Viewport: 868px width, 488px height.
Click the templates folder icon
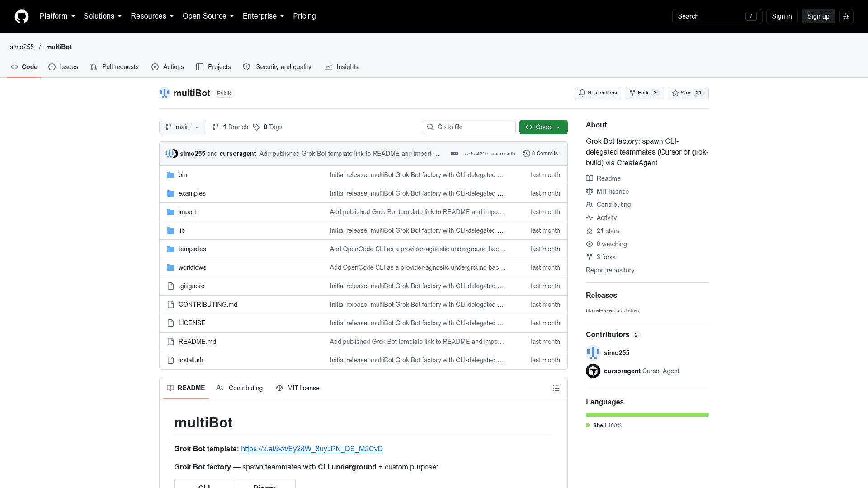tap(170, 249)
